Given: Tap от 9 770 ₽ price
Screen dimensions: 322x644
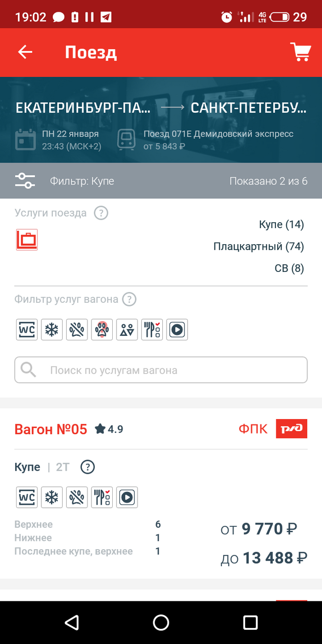Looking at the screenshot, I should coord(259,529).
